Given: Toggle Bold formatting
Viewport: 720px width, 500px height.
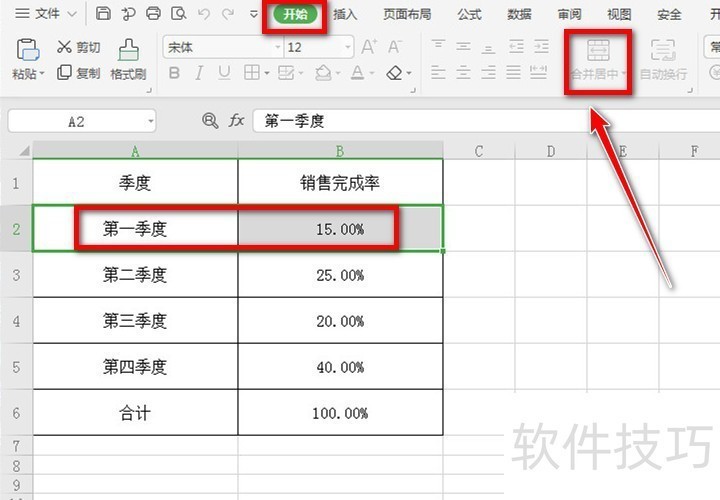Looking at the screenshot, I should (x=174, y=73).
